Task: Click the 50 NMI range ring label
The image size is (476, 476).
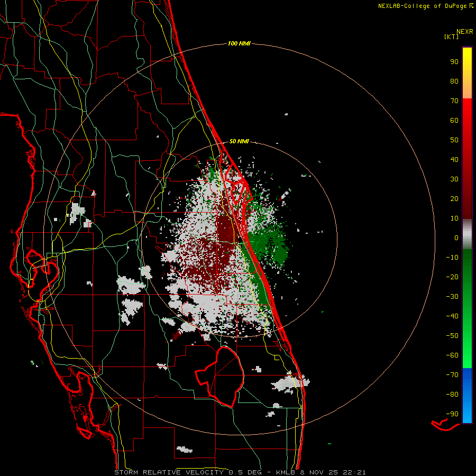Action: 239,141
